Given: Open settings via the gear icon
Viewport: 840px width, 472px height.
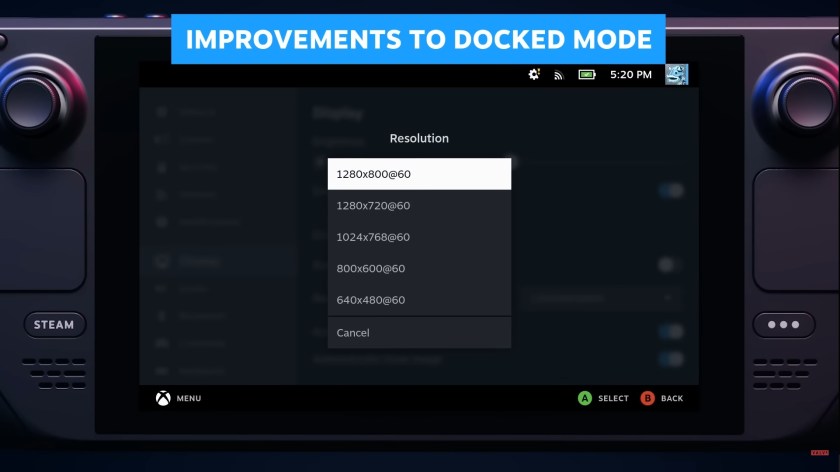Looking at the screenshot, I should pos(534,74).
